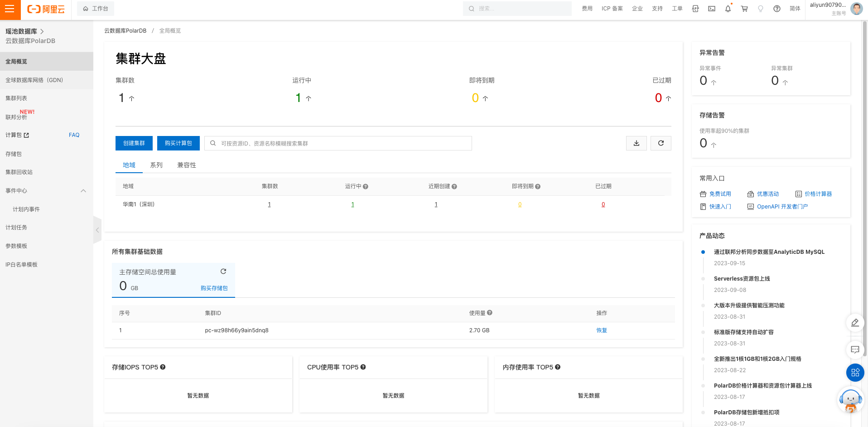Show help for 即将到期 column

pos(538,187)
